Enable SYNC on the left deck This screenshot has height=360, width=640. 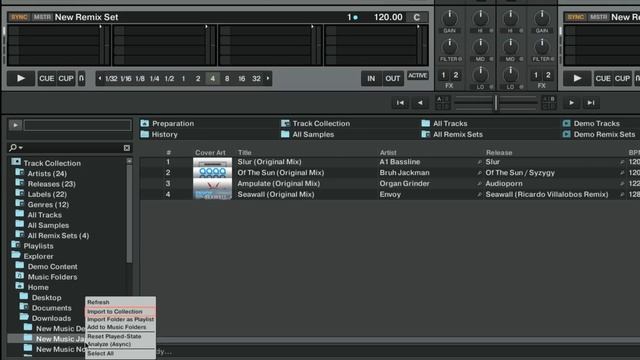(19, 17)
